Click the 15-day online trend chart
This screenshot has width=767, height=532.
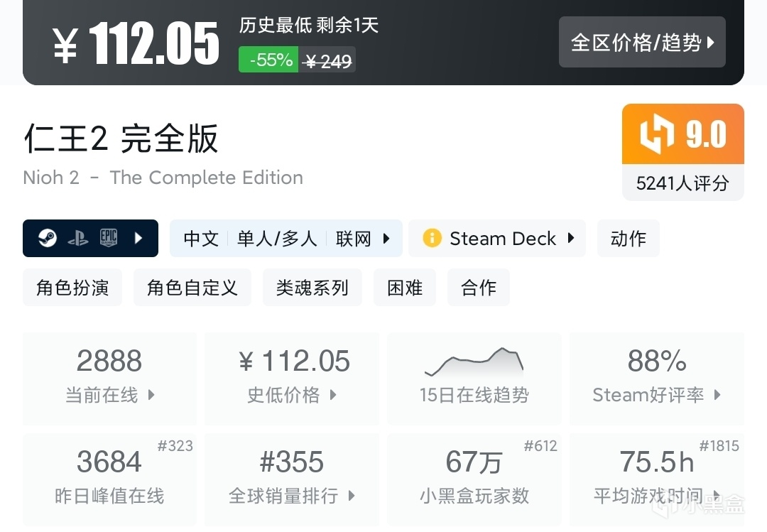474,363
